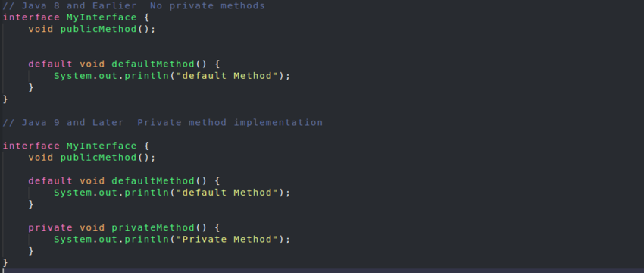
Task: Click defaultMethod in the Java 8 interface
Action: point(153,64)
